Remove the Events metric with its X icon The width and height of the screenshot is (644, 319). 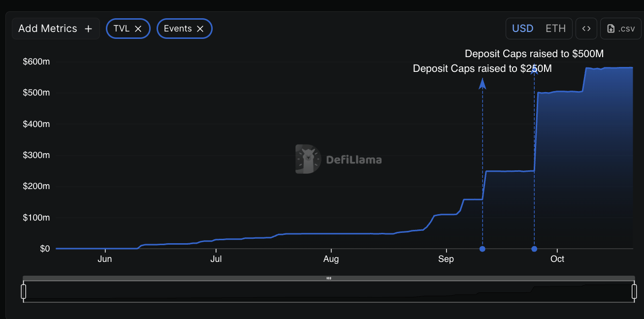(200, 29)
